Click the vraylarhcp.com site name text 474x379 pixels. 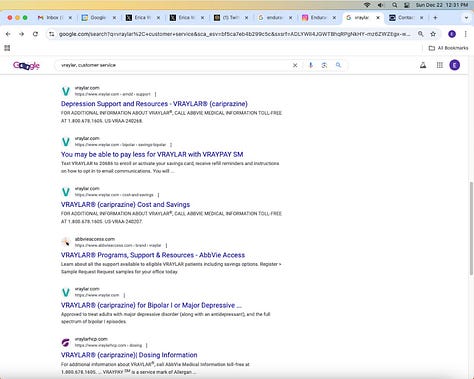pos(91,339)
